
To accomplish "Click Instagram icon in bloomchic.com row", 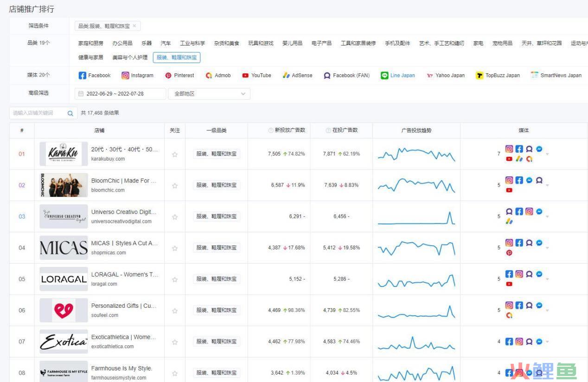I will click(509, 180).
